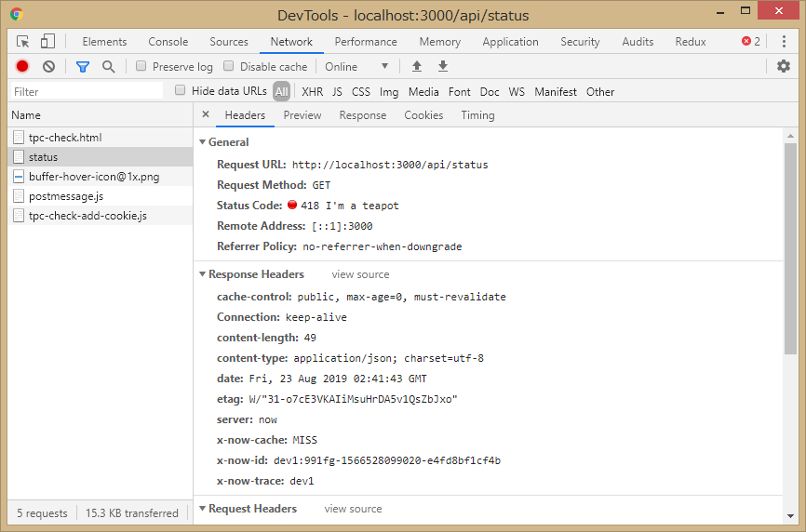Switch to the Console tab
The image size is (806, 532).
168,42
